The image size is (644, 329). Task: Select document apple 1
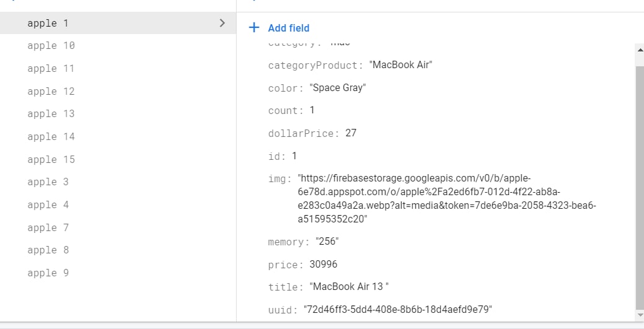pos(118,23)
